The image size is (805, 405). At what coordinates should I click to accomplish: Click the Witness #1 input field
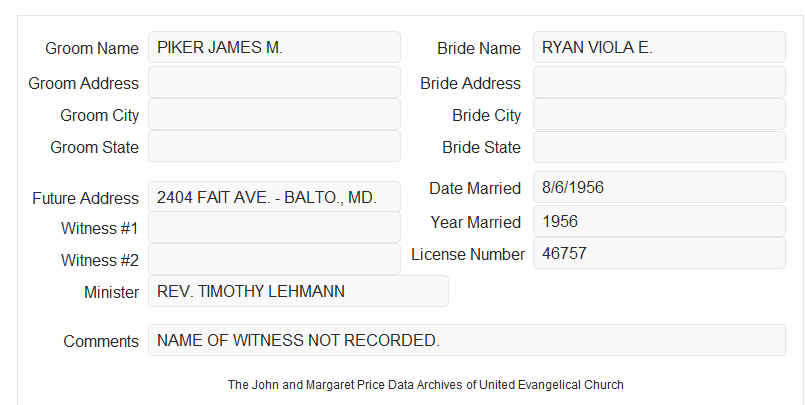tap(274, 227)
